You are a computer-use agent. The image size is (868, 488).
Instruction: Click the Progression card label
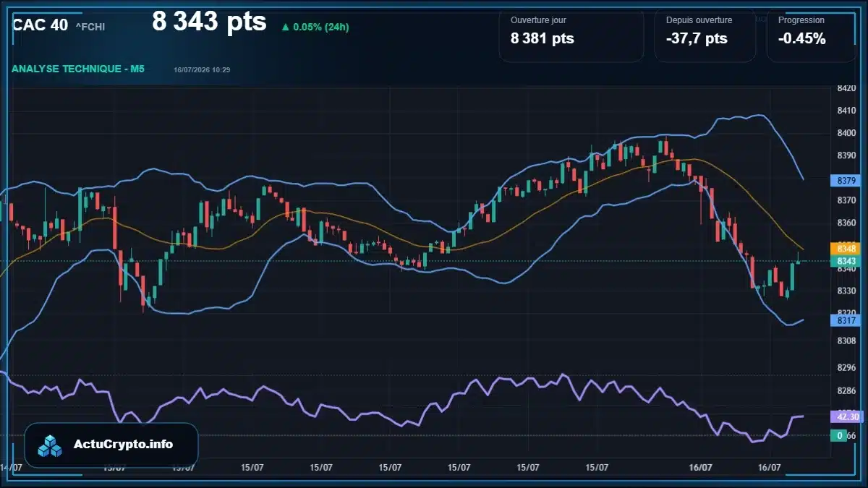pyautogui.click(x=801, y=20)
